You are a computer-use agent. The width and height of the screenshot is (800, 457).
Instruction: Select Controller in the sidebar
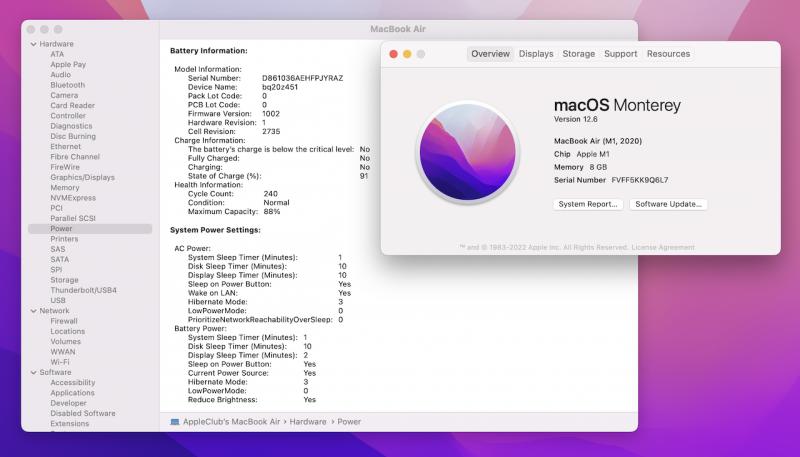[x=68, y=116]
